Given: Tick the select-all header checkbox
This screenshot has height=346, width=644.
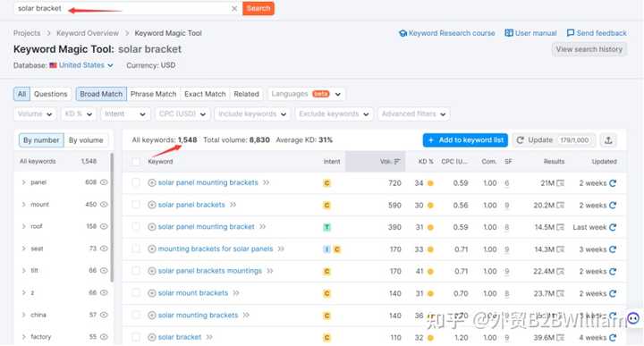Looking at the screenshot, I should pos(136,162).
